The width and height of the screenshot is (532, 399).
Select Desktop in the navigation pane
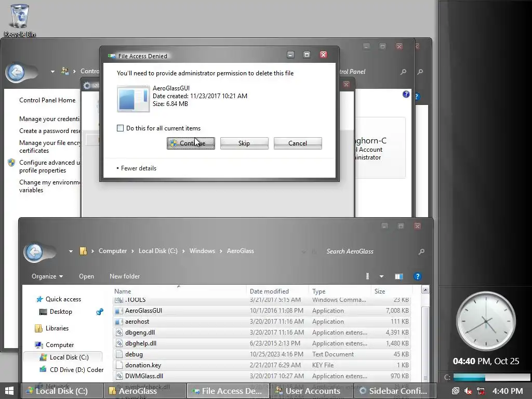[56, 312]
